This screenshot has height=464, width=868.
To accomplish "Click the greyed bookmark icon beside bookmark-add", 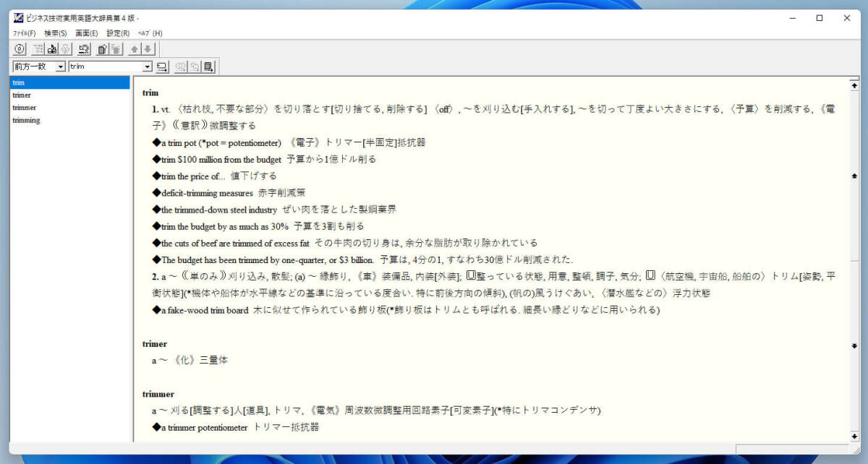I will [116, 49].
